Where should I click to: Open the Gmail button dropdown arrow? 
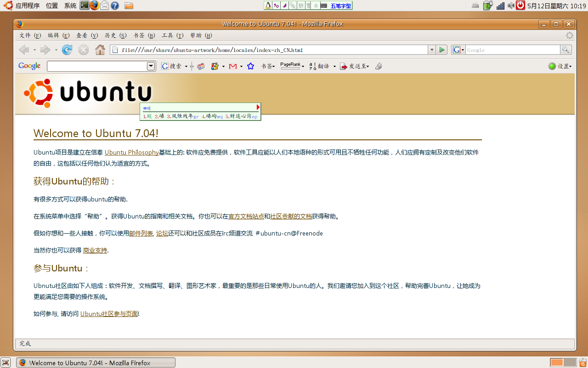[241, 66]
